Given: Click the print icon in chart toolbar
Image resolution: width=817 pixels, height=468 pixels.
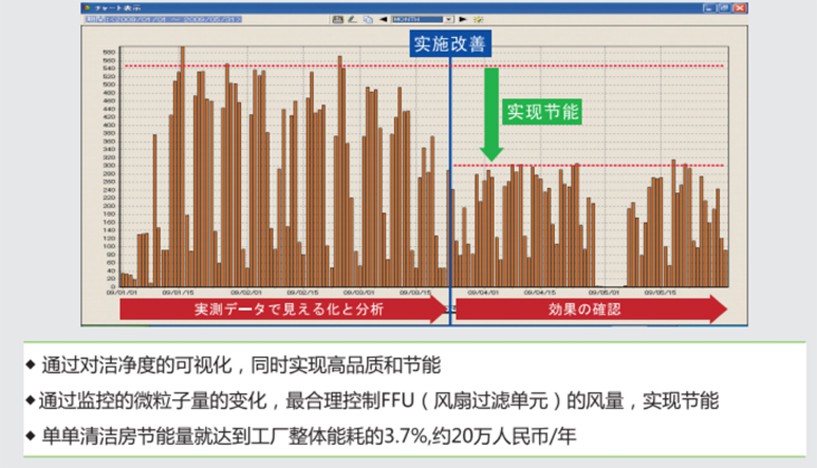Looking at the screenshot, I should click(337, 18).
